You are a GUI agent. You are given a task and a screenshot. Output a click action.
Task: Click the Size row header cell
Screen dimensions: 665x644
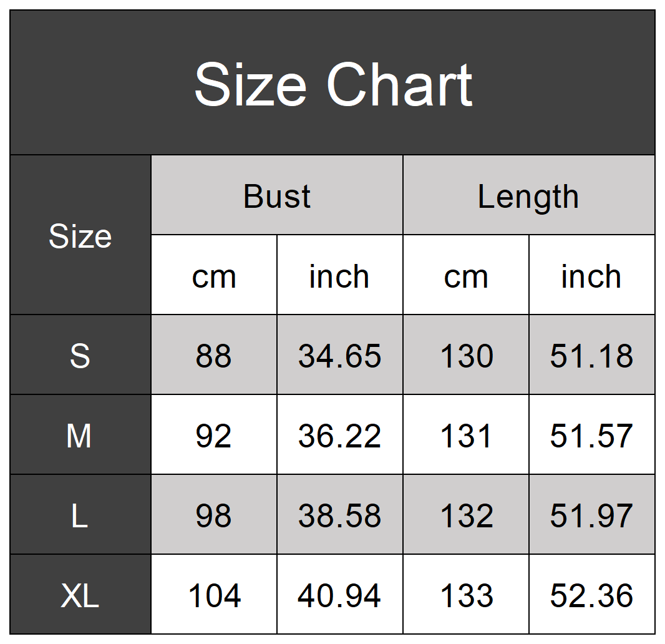click(x=80, y=236)
